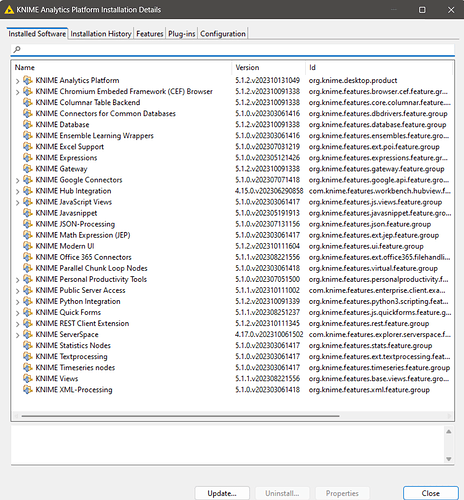This screenshot has height=500, width=464.
Task: Select the KNIME Statistics Nodes icon
Action: [28, 345]
